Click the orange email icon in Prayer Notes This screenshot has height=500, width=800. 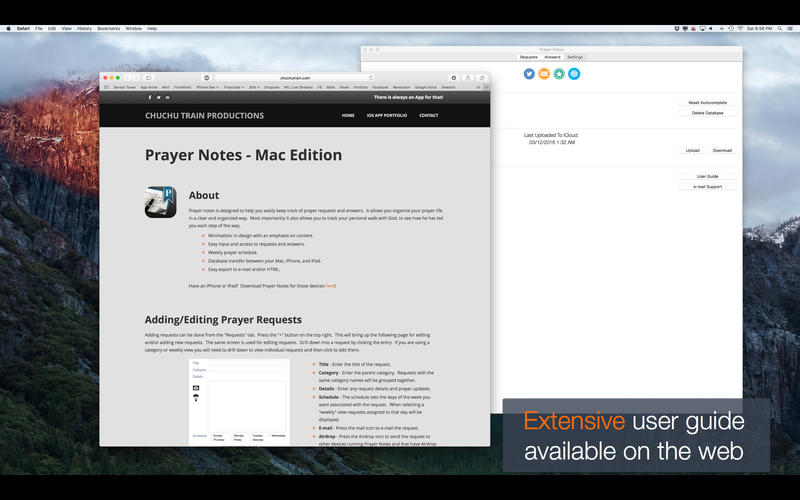point(544,73)
